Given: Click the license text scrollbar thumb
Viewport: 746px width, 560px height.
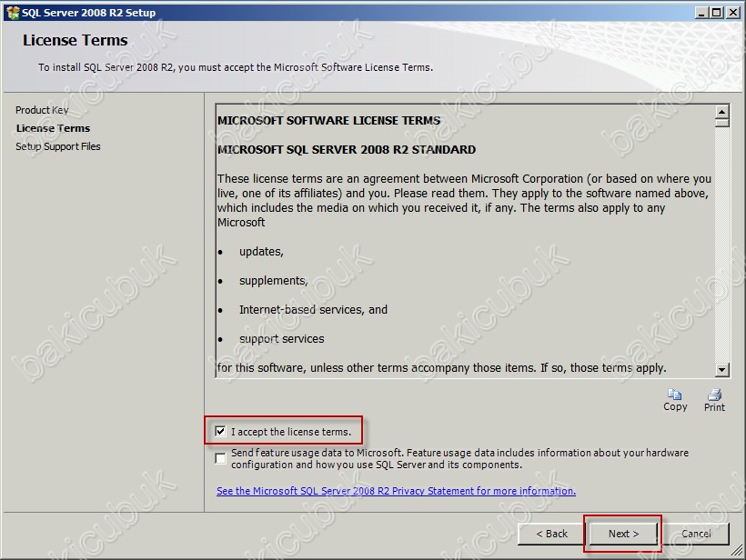Looking at the screenshot, I should click(x=721, y=123).
